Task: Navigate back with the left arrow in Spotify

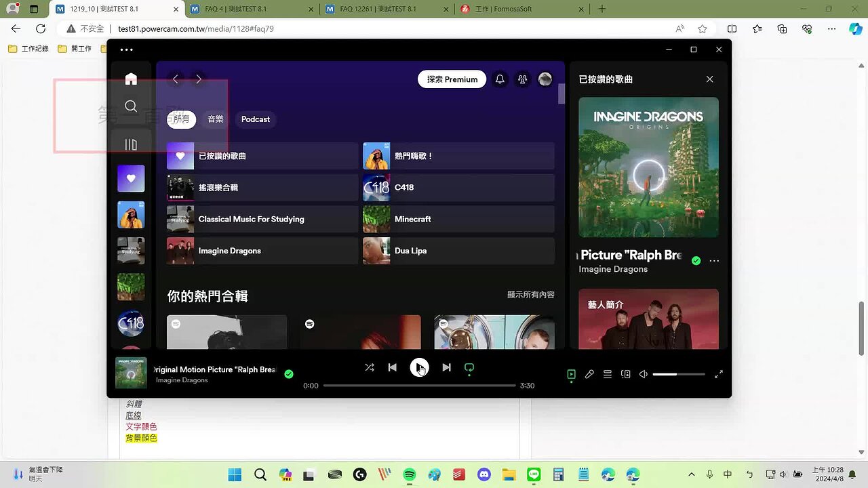Action: [x=175, y=79]
